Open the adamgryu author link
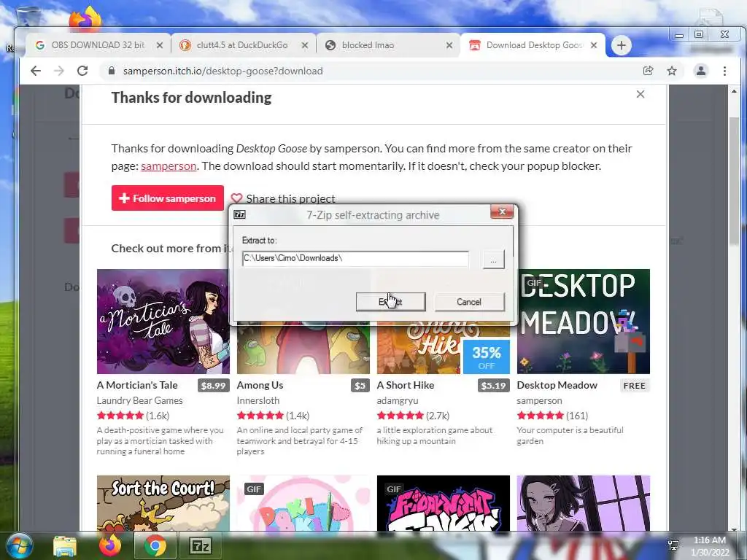This screenshot has width=747, height=560. point(398,400)
